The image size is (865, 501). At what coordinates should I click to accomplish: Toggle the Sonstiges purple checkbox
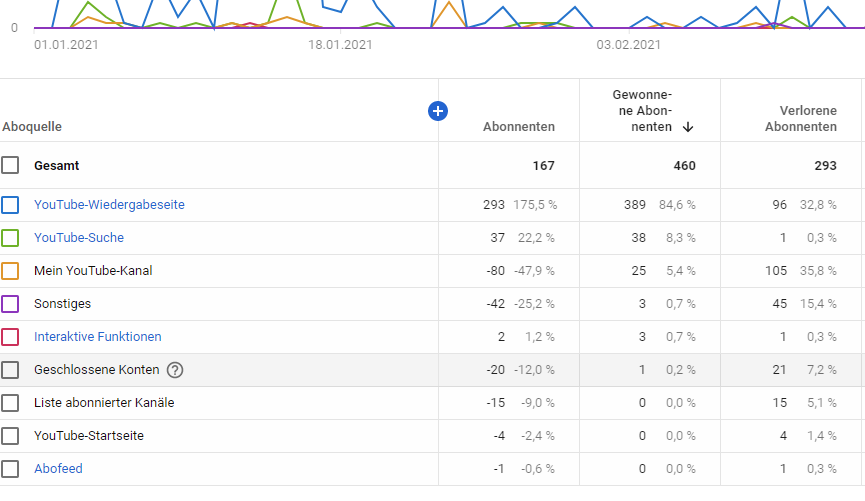(10, 304)
